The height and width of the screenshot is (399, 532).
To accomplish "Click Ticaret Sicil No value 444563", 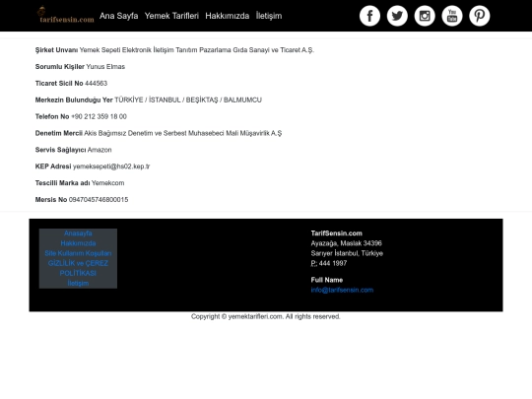I will point(96,84).
